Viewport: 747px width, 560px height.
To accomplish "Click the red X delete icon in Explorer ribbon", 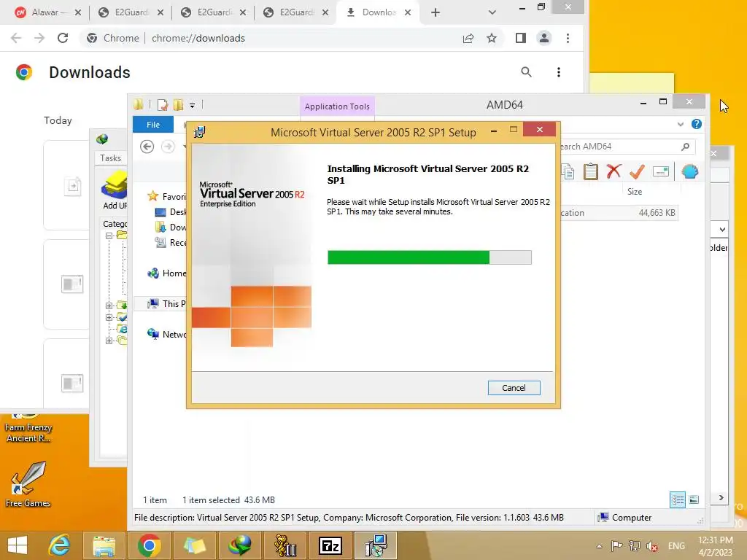I will [x=614, y=171].
